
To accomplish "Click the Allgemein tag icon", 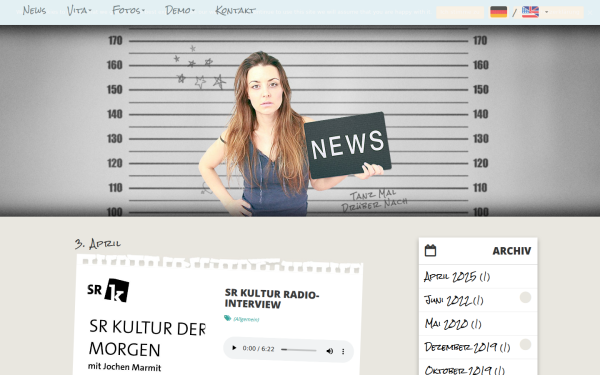I will [x=227, y=318].
